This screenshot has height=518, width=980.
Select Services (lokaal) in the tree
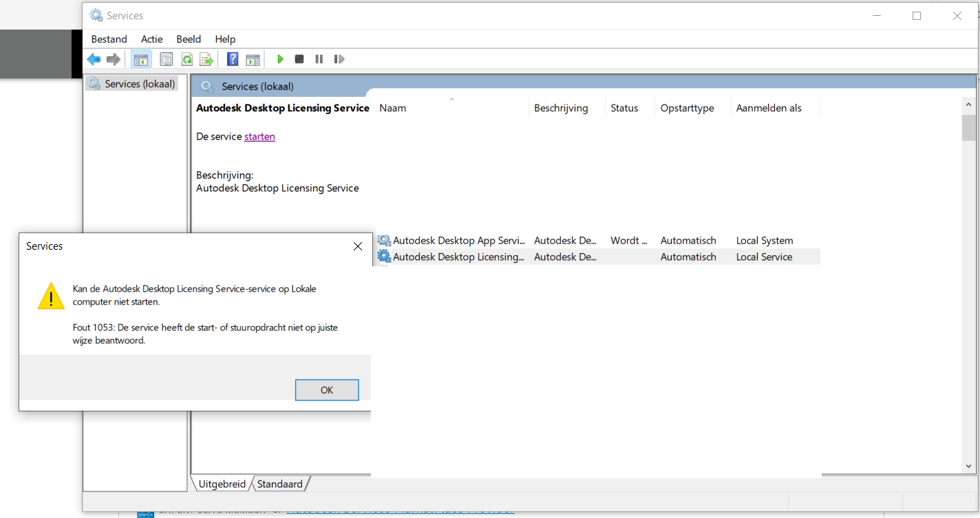point(131,84)
